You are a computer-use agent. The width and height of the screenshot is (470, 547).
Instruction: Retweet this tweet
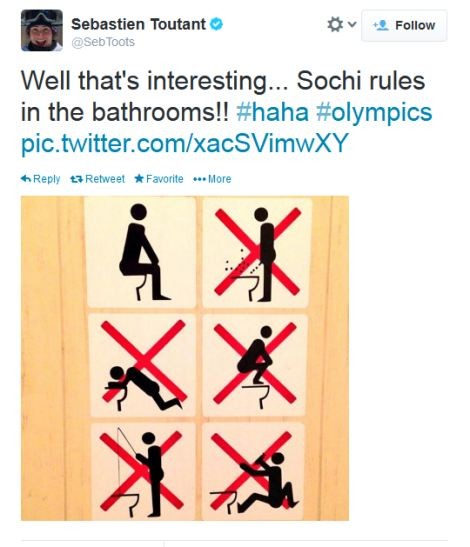[97, 179]
